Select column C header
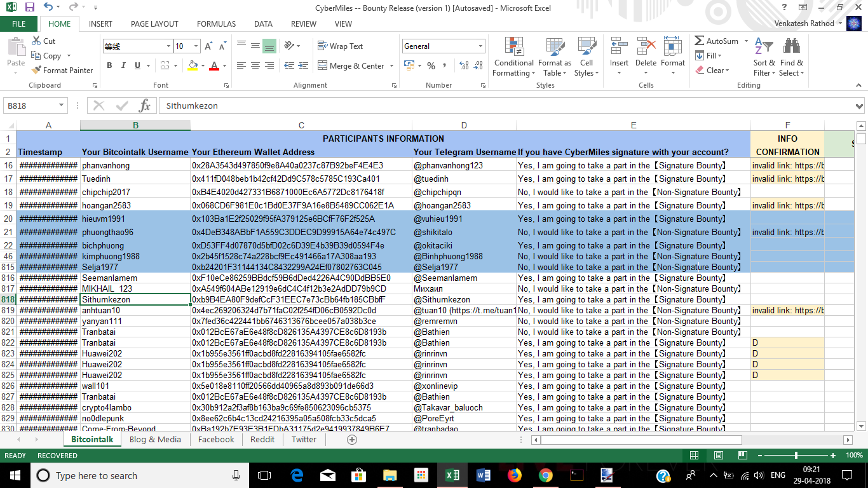 click(x=301, y=126)
